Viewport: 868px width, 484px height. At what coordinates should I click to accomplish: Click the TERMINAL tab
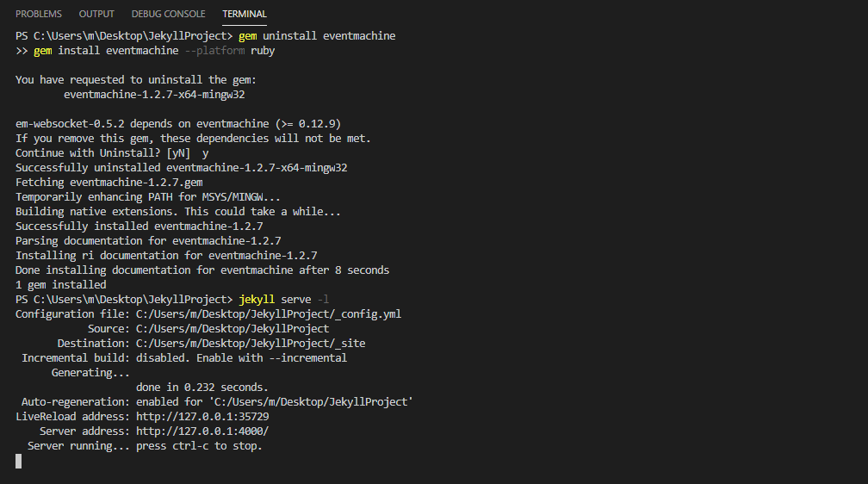point(245,14)
